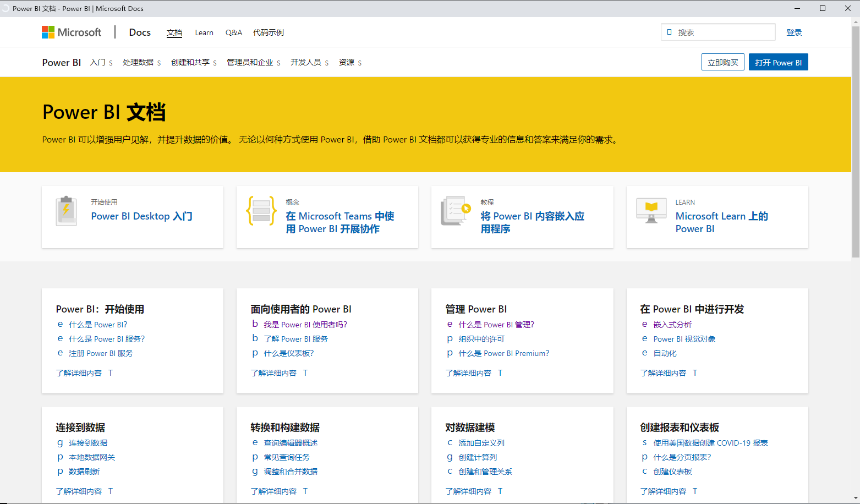Screen dimensions: 860x504
Task: Open the Q&A tab in header
Action: point(234,32)
